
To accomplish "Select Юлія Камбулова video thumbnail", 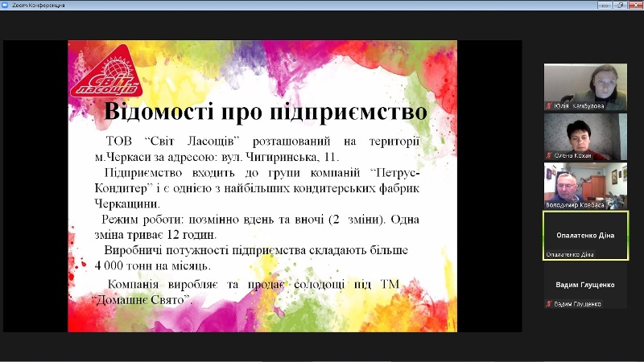I will tap(585, 87).
